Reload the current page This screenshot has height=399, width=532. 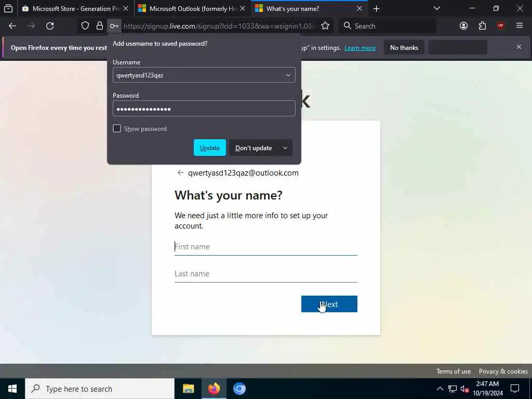pos(50,26)
